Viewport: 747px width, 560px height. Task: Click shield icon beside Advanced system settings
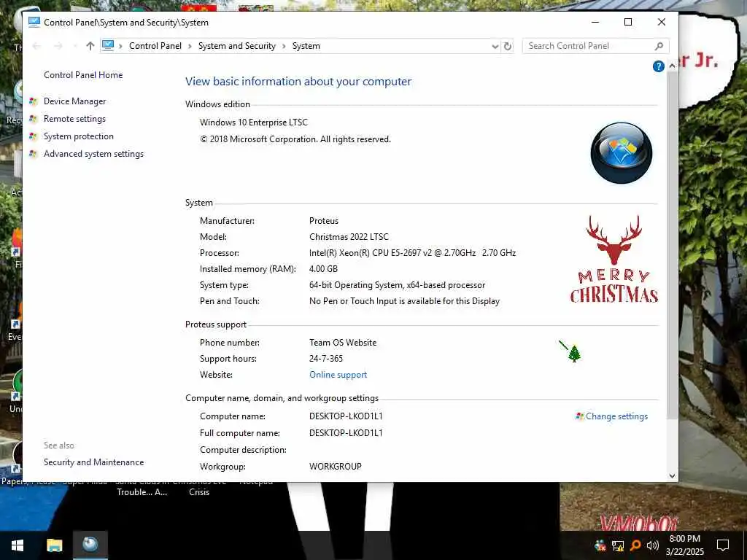click(x=33, y=154)
